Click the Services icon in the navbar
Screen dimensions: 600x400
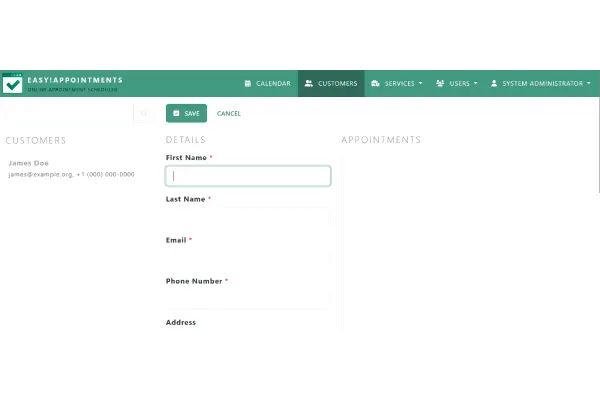(x=375, y=84)
